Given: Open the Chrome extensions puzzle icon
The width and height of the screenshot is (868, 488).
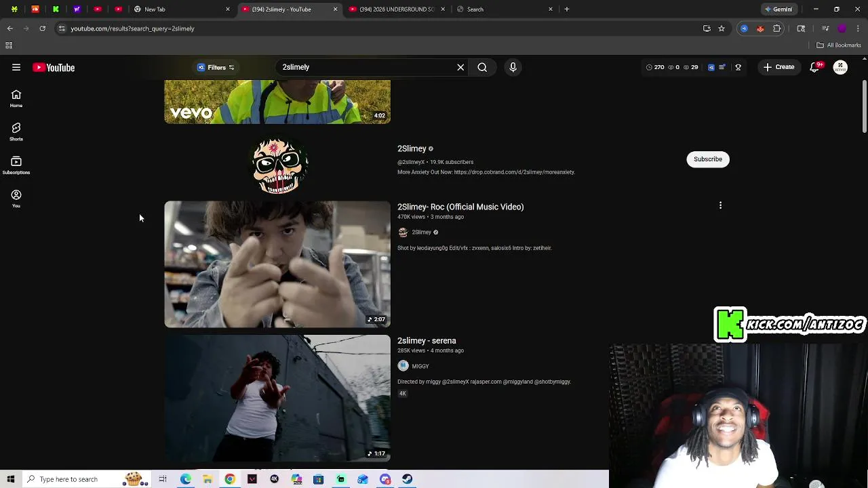Looking at the screenshot, I should click(x=777, y=28).
